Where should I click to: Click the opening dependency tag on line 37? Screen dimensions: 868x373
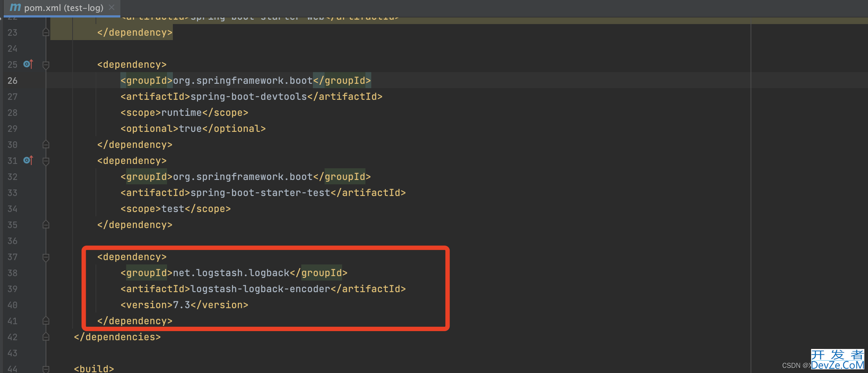click(132, 257)
